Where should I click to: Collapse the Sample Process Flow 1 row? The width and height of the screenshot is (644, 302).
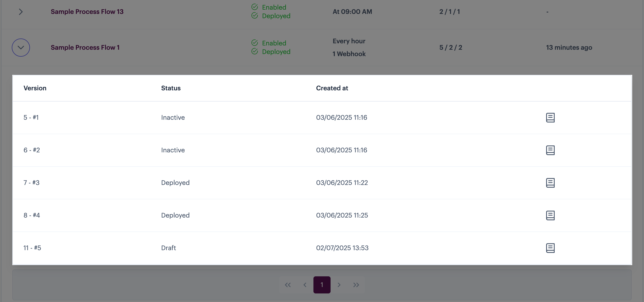[x=21, y=48]
